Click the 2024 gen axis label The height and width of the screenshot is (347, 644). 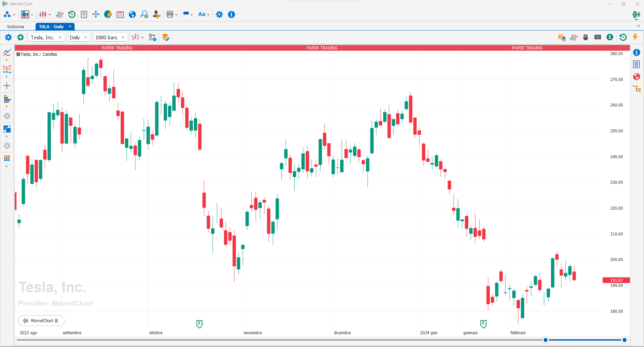[429, 333]
